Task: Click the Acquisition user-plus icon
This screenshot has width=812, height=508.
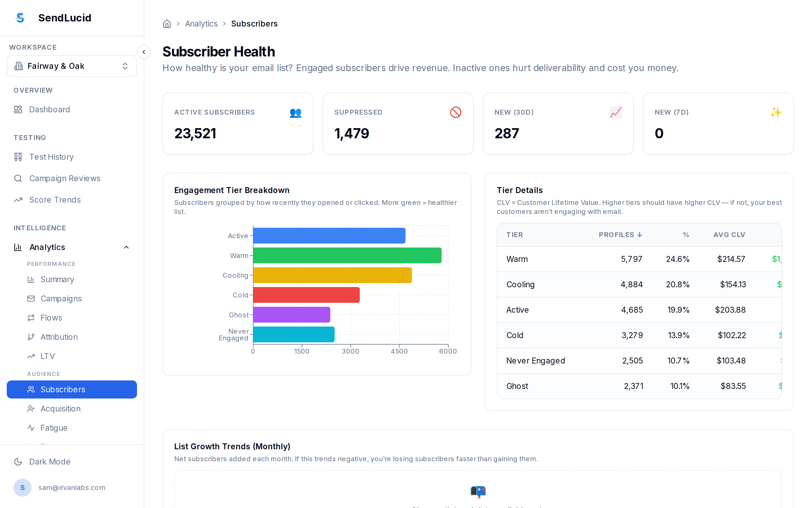Action: point(31,409)
